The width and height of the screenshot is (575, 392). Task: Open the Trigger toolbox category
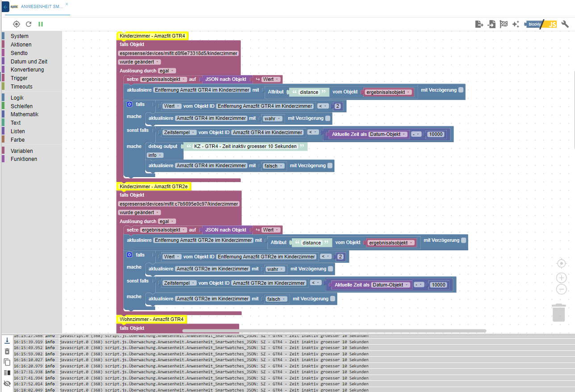(x=19, y=78)
